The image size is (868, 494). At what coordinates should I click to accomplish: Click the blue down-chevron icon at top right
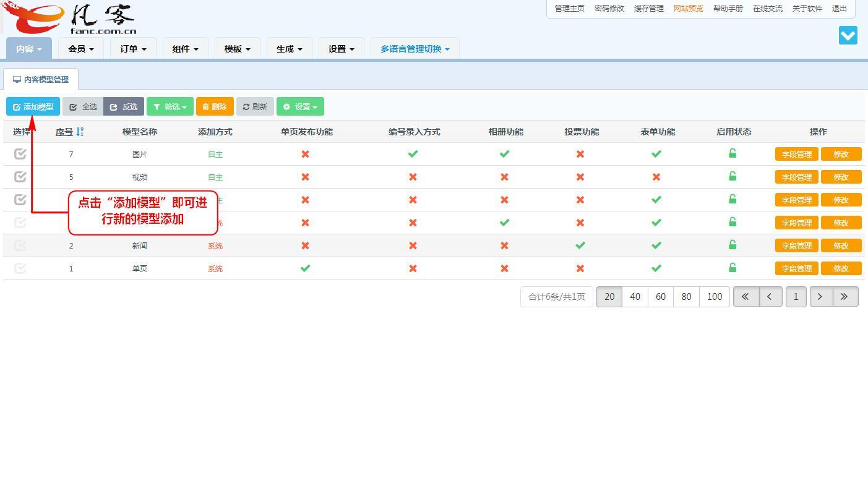[848, 35]
